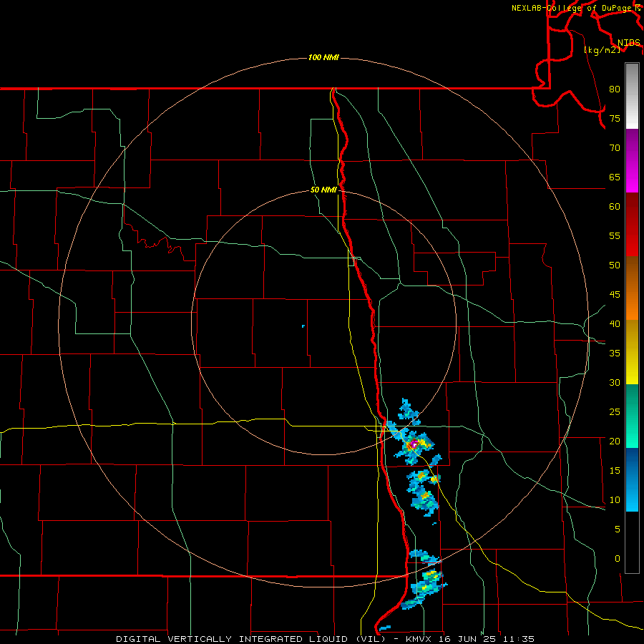Screen dimensions: 644x644
Task: Click the "50 NMI" range ring label
Action: point(323,190)
